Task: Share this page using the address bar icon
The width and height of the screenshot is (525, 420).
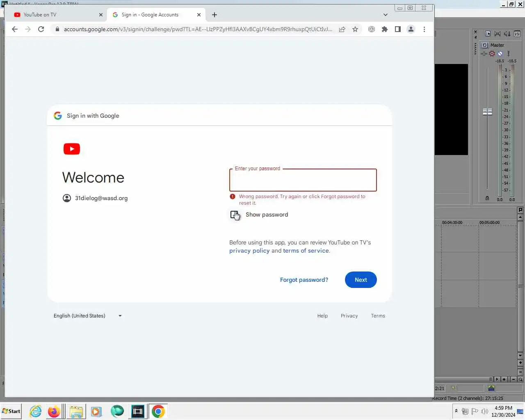Action: click(x=342, y=29)
